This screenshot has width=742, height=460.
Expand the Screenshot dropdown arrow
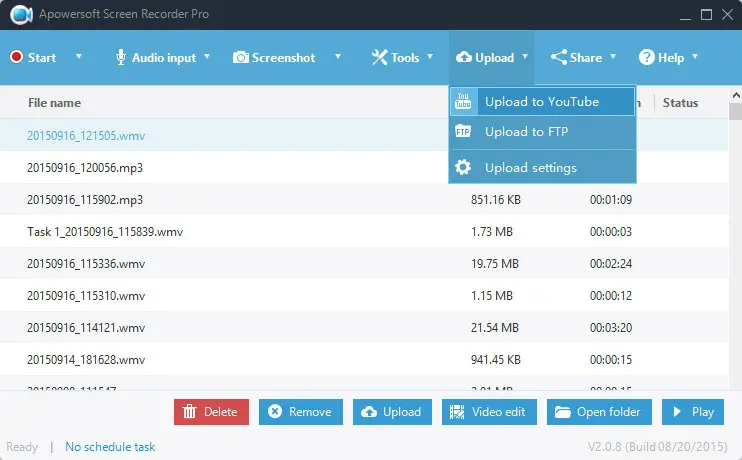coord(338,56)
